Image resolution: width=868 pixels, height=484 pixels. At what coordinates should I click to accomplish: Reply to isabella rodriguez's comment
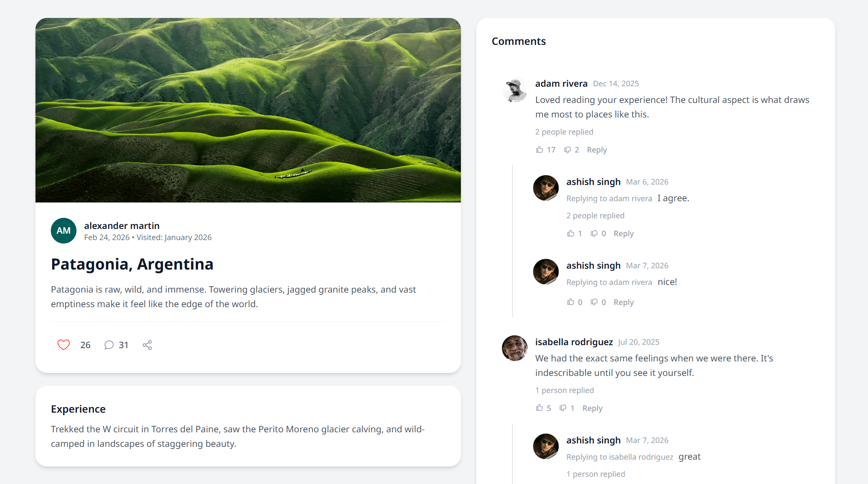pos(592,408)
